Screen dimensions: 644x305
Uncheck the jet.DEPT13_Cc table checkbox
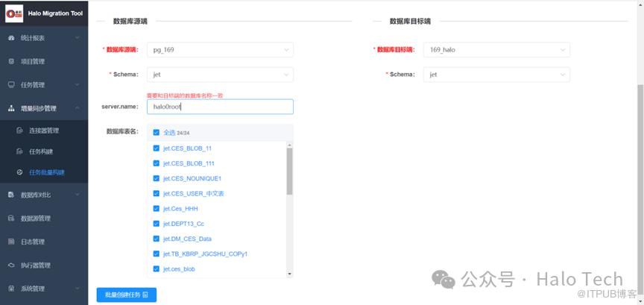156,224
